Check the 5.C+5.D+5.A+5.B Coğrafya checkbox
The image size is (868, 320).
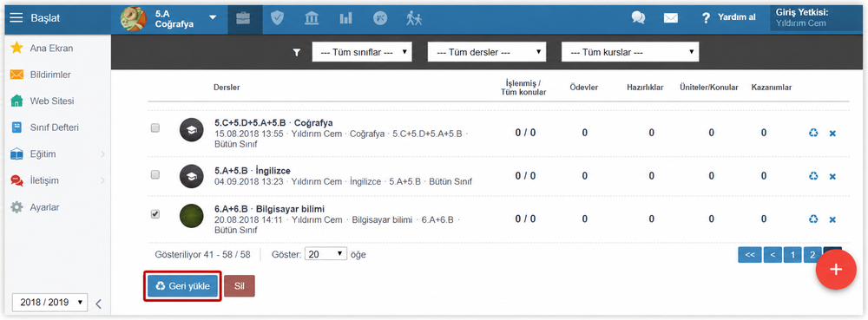155,127
